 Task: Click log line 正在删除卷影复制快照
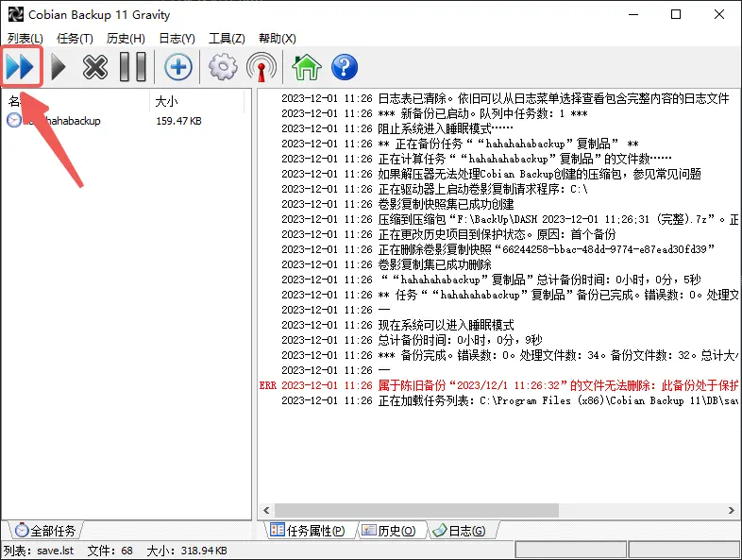[497, 249]
